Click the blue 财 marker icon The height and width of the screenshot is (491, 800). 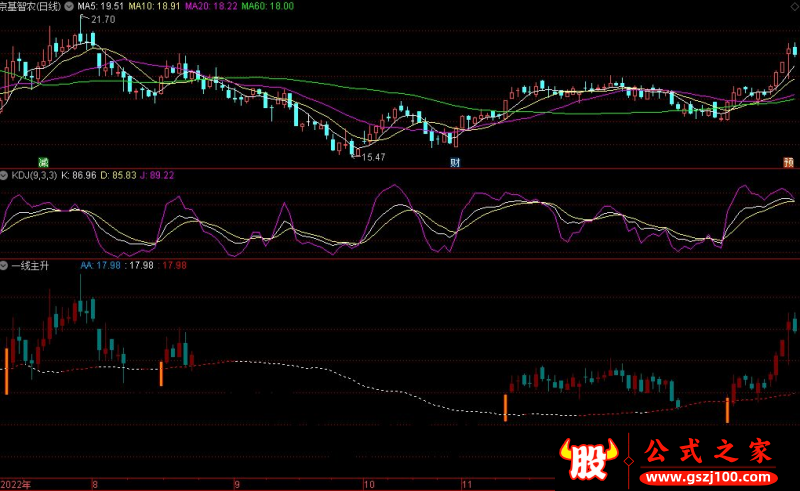tap(455, 163)
